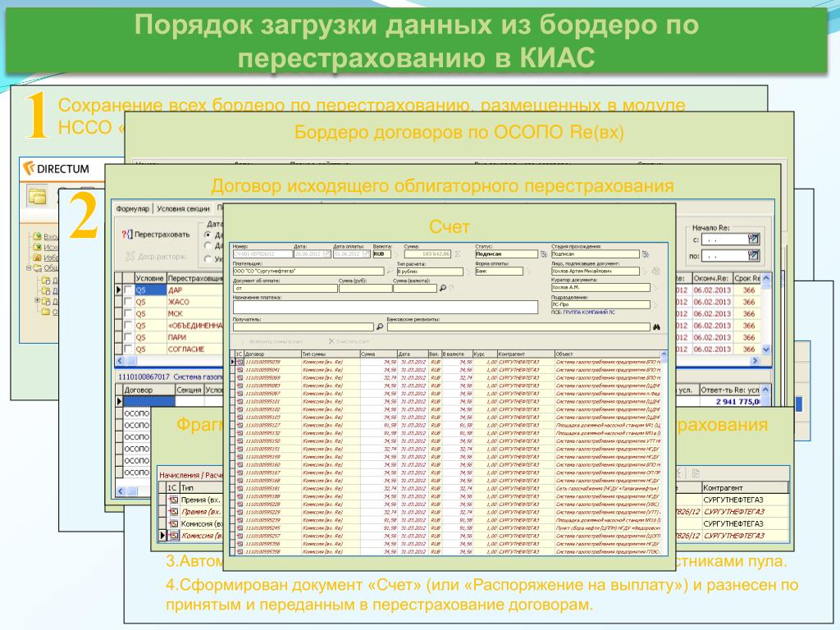840x630 pixels.
Task: Tick the checkbox in the СОГЛАСИЕ row
Action: point(128,349)
